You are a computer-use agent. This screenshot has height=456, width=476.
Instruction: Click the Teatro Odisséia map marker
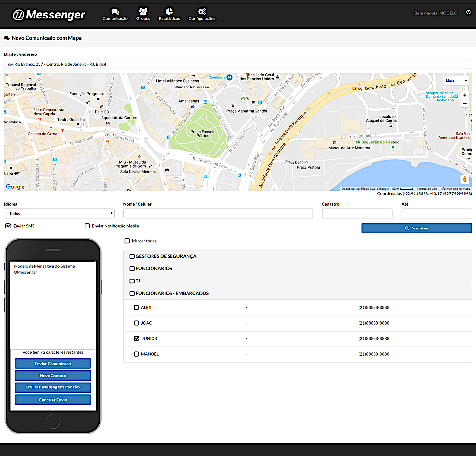78,124
